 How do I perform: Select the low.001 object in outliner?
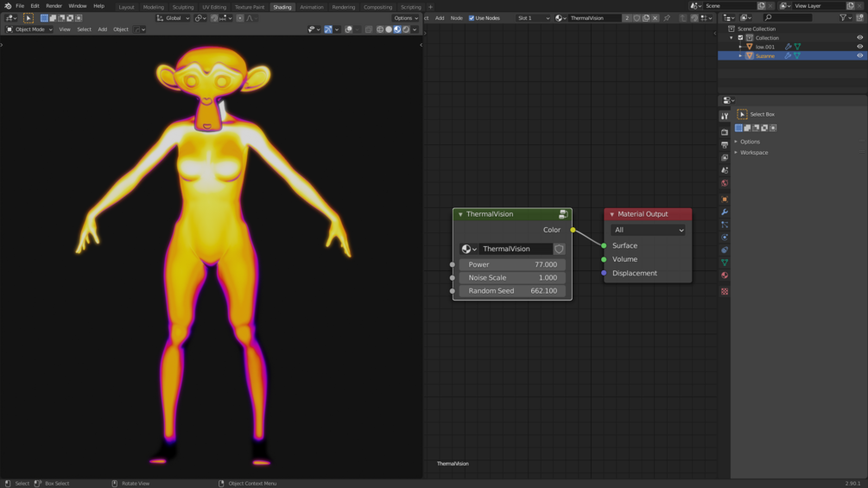tap(764, 47)
